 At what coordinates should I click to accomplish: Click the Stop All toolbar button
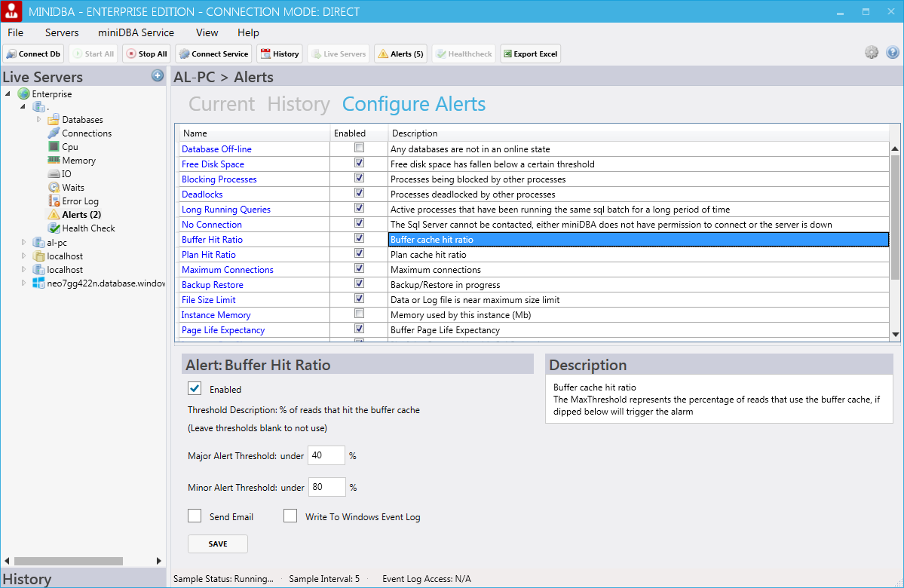146,54
